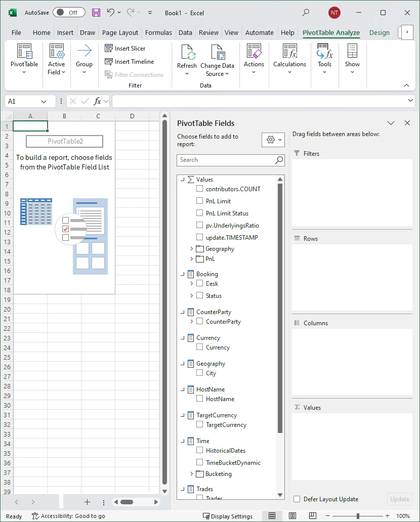Expand the CounterParty hierarchy field
The width and height of the screenshot is (420, 522).
click(191, 322)
